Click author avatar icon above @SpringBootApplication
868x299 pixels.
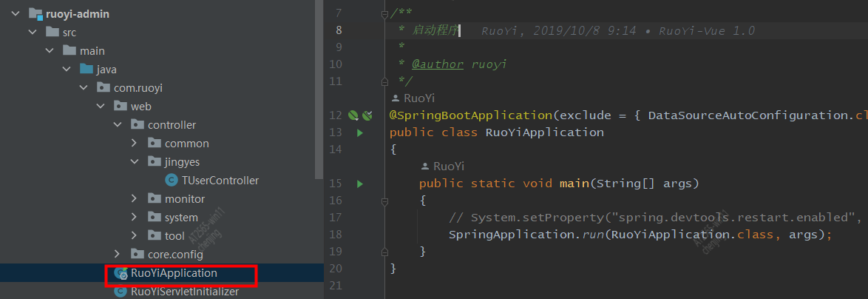(396, 98)
